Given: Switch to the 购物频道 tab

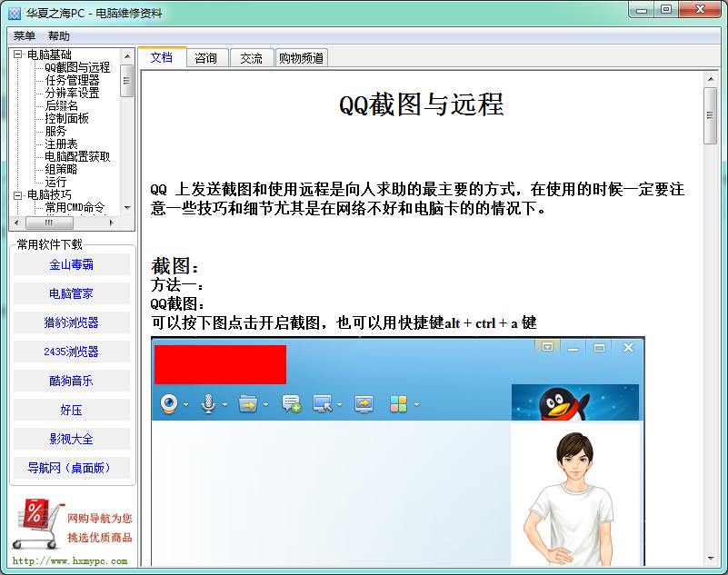Looking at the screenshot, I should (x=302, y=58).
